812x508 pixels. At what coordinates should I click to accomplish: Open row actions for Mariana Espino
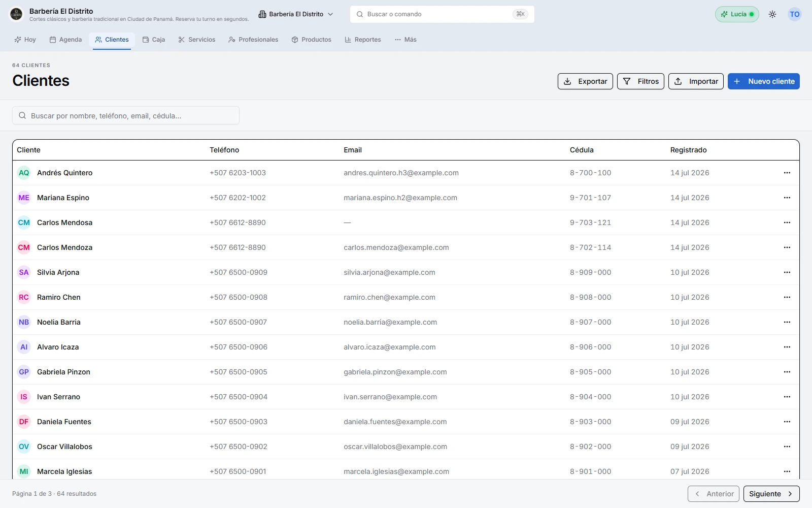pos(787,198)
